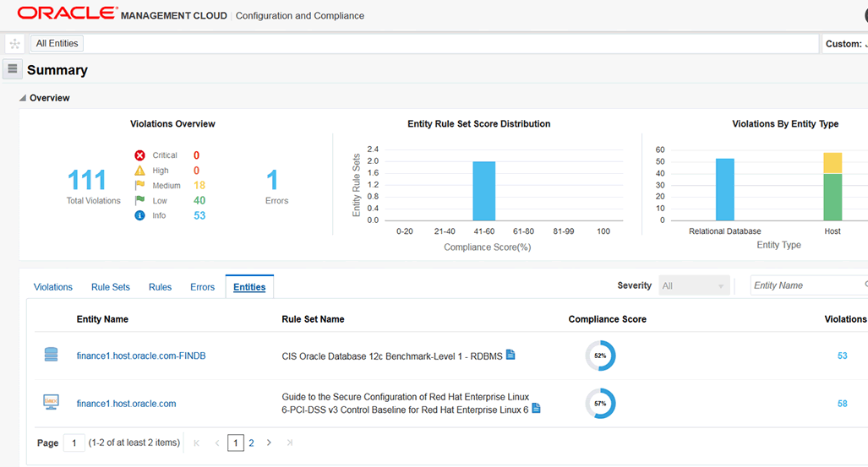
Task: Open the hamburger menu beside Summary
Action: pos(12,69)
